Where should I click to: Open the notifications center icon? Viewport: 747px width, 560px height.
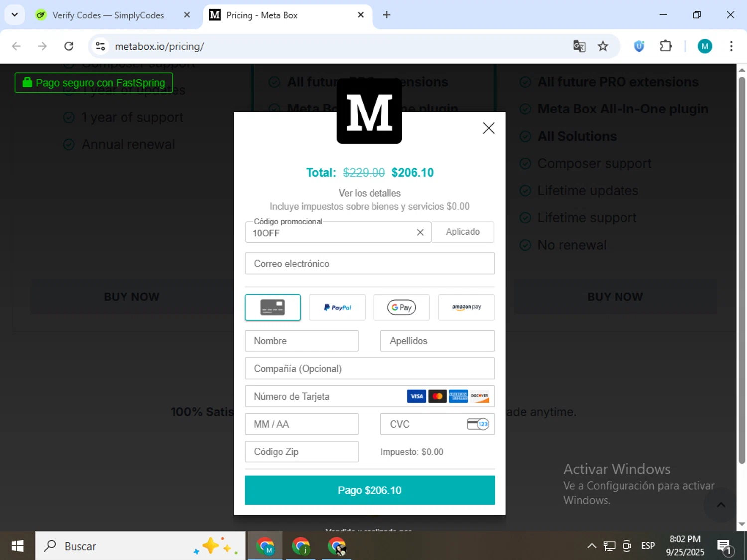click(725, 546)
